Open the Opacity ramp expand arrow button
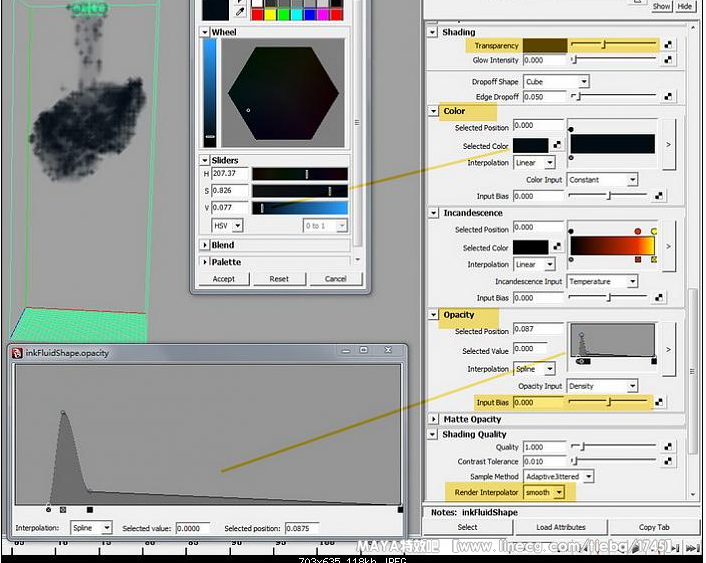This screenshot has height=563, width=706. 668,349
